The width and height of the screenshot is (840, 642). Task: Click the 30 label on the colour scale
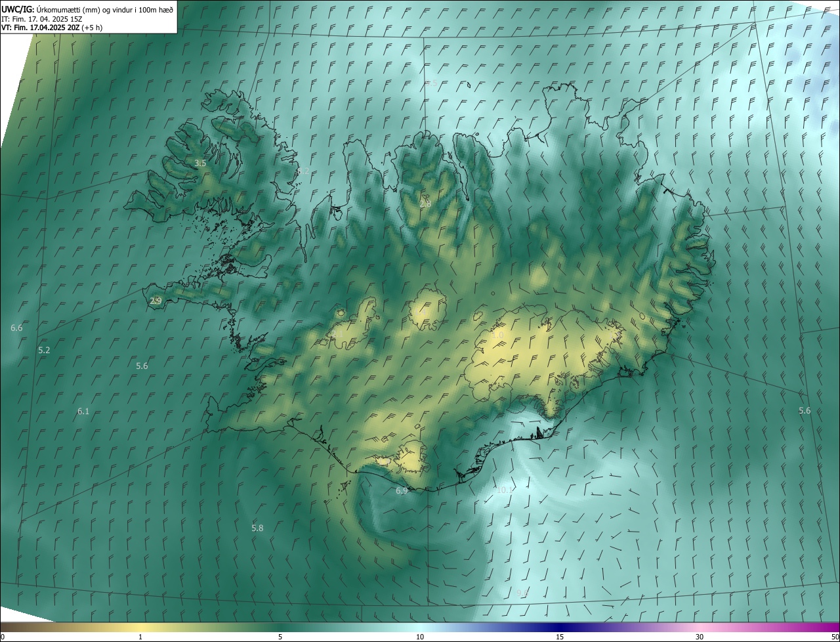click(x=700, y=637)
